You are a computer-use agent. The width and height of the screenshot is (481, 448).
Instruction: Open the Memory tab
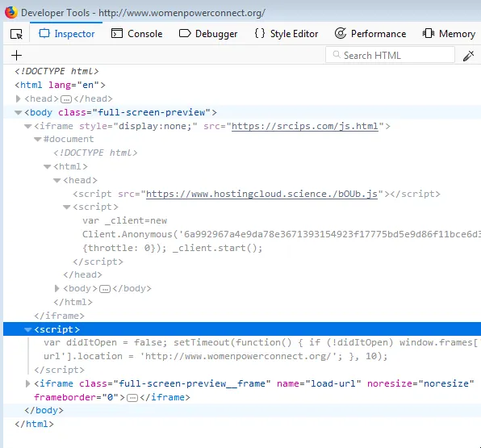click(x=449, y=34)
